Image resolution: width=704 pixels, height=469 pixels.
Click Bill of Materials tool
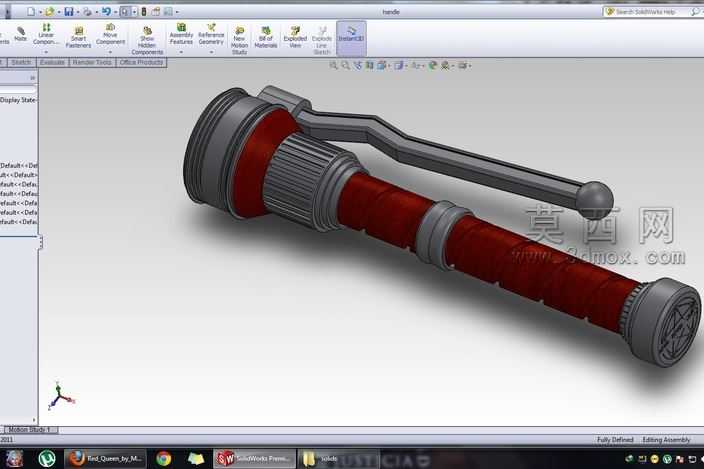click(266, 37)
